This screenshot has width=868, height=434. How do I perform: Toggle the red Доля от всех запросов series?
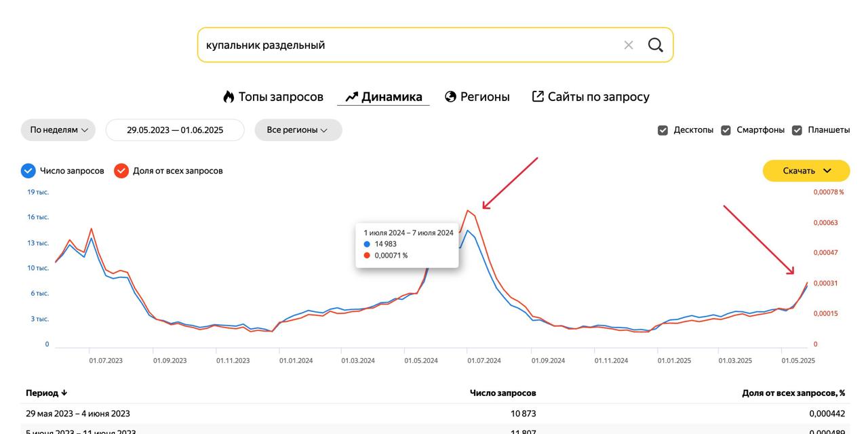pos(121,171)
